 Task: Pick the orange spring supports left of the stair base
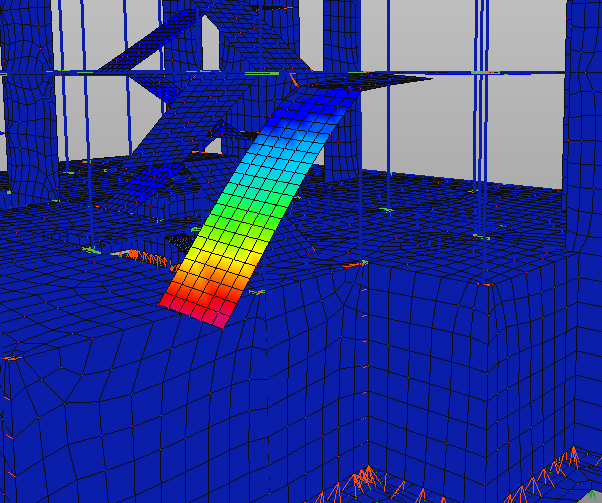pos(146,257)
